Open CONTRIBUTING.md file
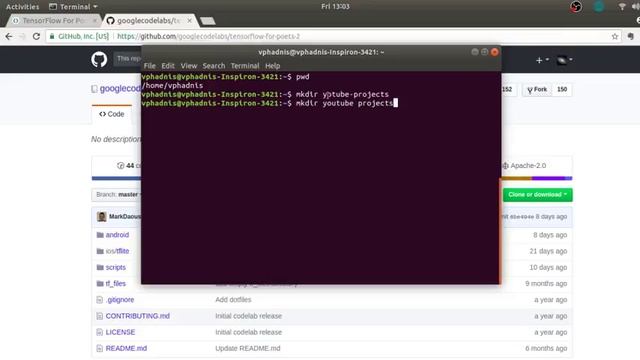The width and height of the screenshot is (640, 360). point(138,316)
